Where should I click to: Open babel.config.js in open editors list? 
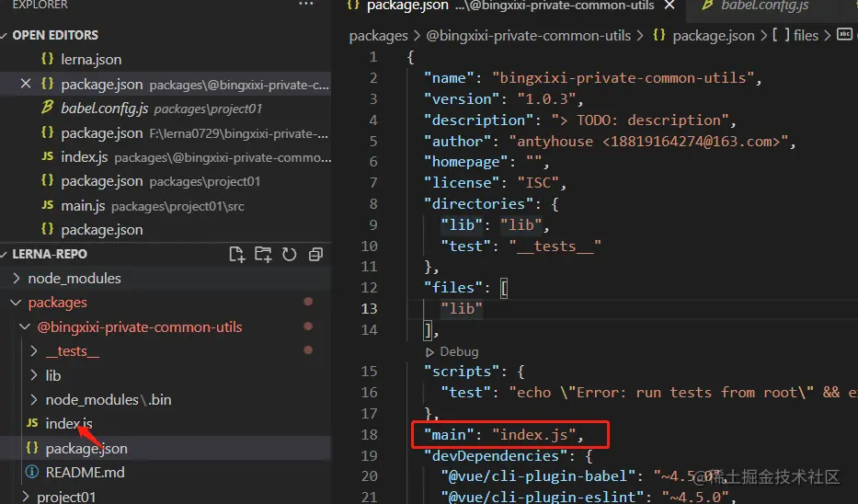coord(166,109)
